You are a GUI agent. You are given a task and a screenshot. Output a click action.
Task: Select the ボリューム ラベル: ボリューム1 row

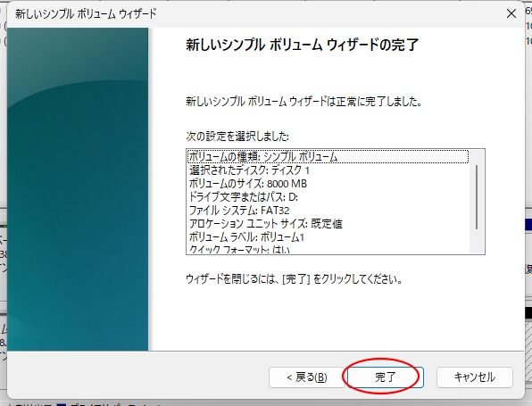click(x=328, y=237)
